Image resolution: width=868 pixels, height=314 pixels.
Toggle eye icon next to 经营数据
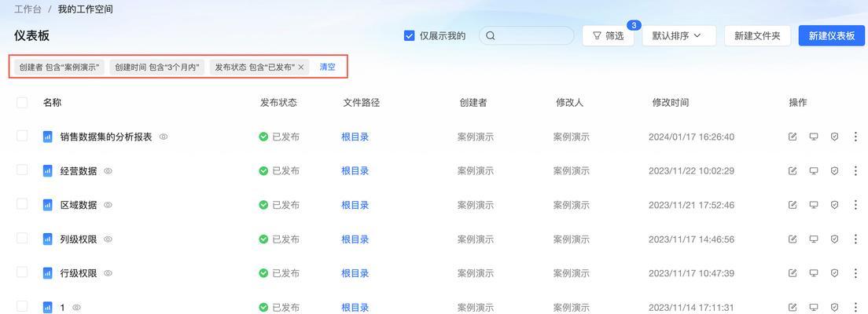(108, 171)
